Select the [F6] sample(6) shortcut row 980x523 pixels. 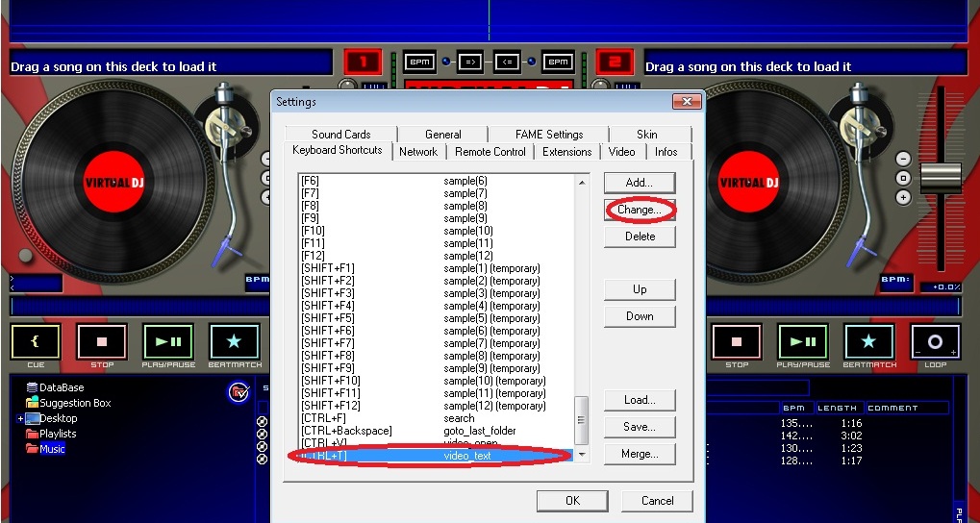(436, 181)
